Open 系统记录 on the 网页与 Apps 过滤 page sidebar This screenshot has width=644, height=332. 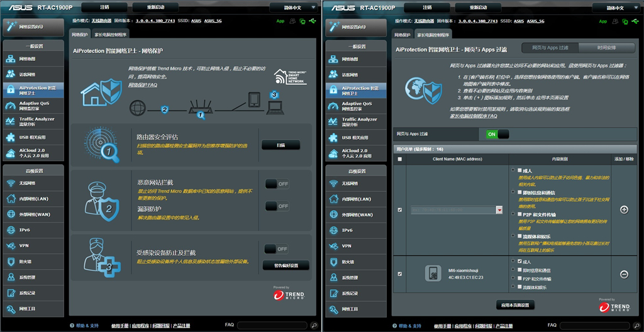(356, 293)
